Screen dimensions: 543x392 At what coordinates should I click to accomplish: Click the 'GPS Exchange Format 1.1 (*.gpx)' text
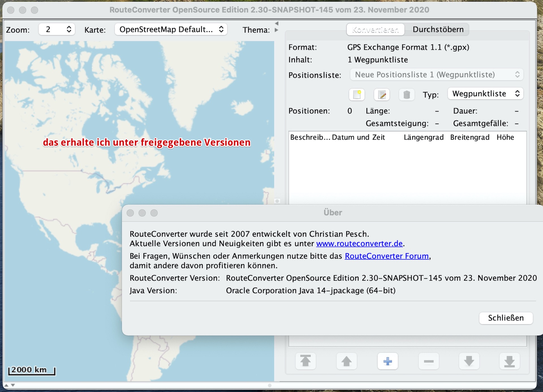coord(408,47)
